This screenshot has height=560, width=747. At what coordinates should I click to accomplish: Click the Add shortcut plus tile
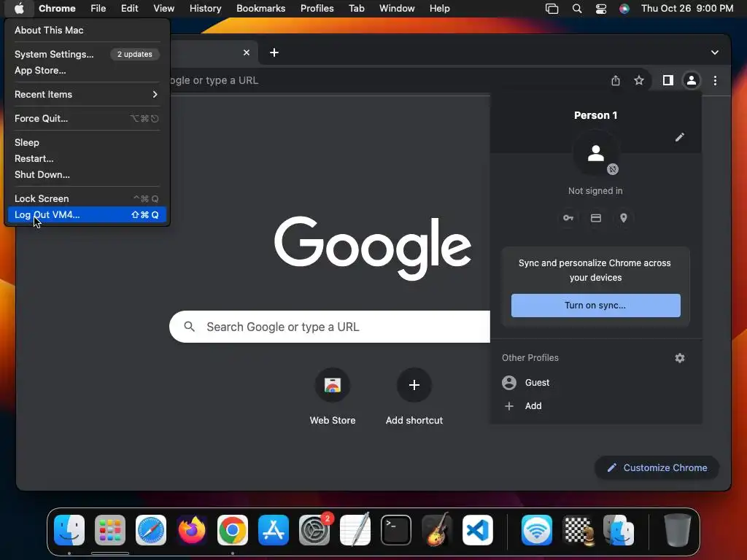(414, 397)
